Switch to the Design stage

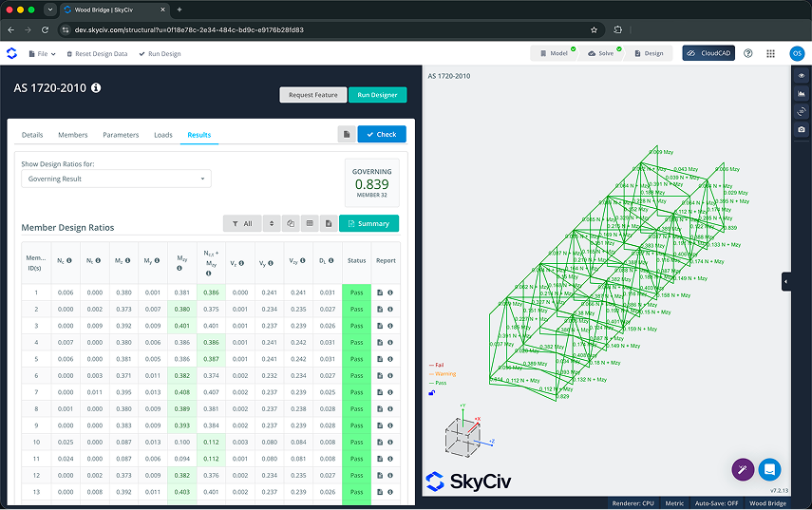point(649,53)
